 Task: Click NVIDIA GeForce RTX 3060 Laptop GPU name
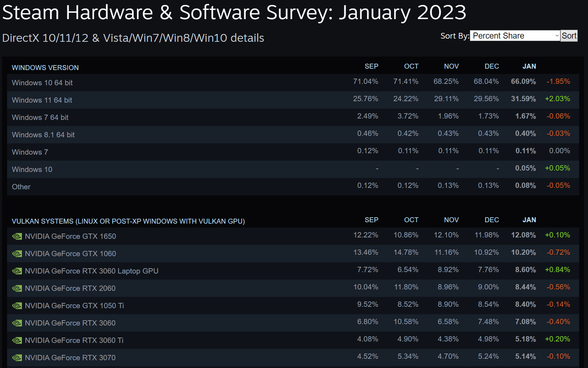(92, 271)
